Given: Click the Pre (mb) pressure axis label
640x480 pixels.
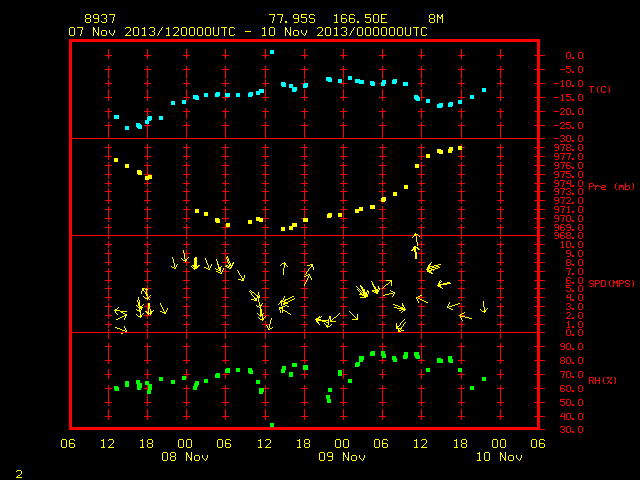Looking at the screenshot, I should coord(611,187).
